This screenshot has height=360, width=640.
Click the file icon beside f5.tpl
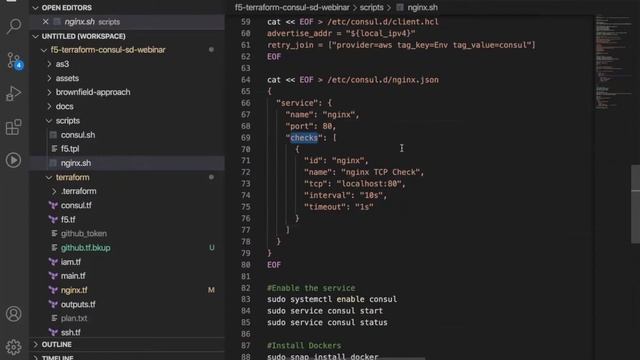pos(54,149)
